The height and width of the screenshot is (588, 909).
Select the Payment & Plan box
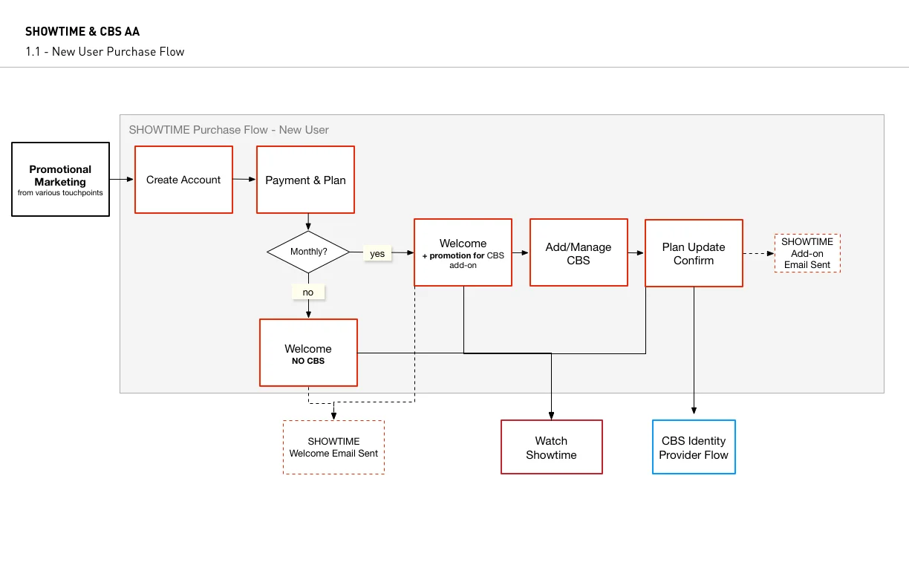click(x=305, y=180)
